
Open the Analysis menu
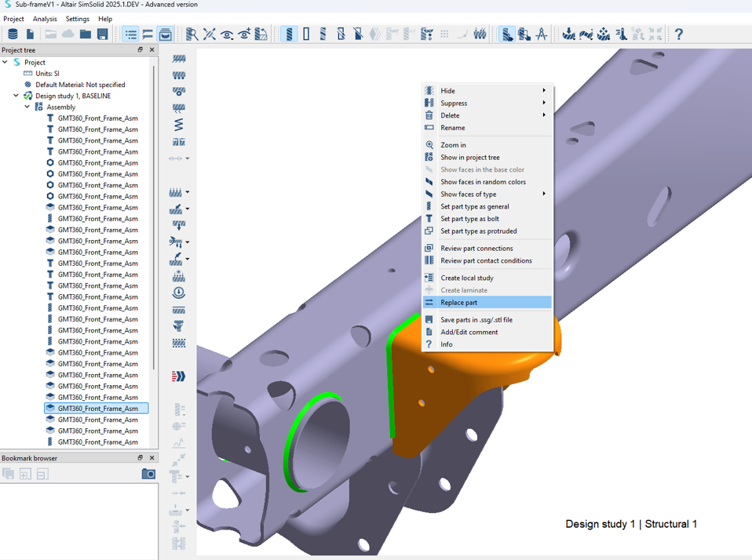click(x=45, y=19)
